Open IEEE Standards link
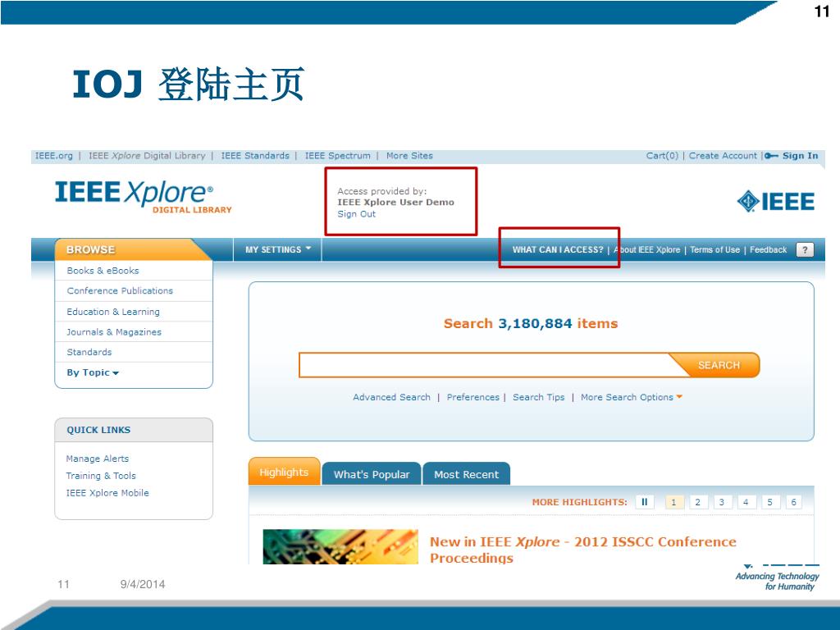The width and height of the screenshot is (840, 630). [255, 156]
